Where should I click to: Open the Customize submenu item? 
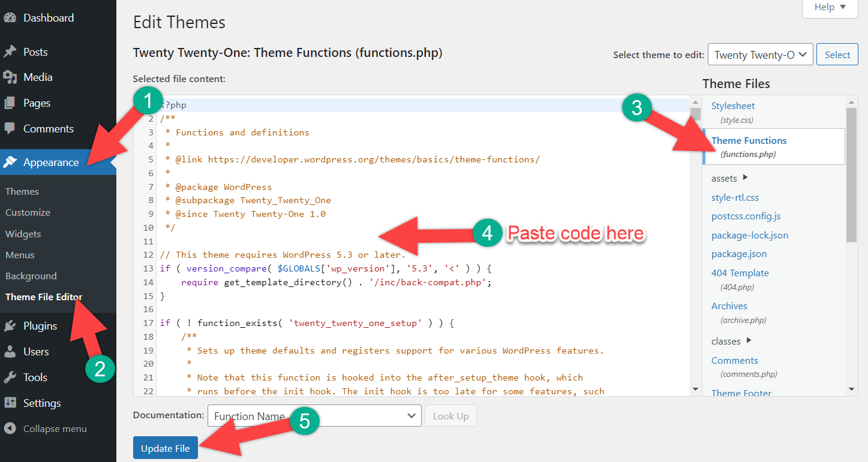coord(28,213)
